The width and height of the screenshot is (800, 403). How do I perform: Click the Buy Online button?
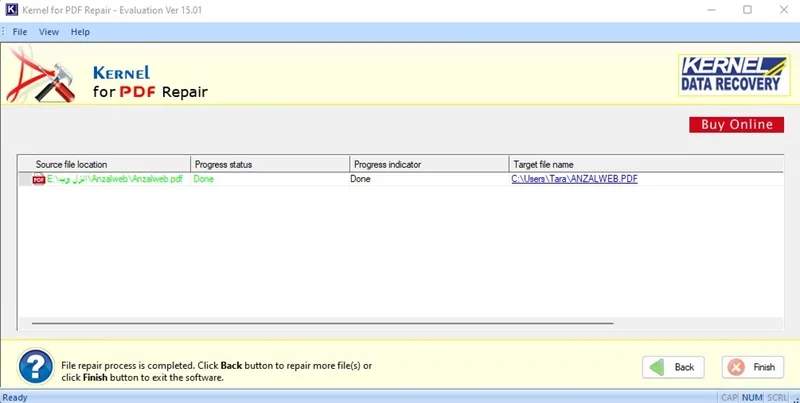point(736,124)
